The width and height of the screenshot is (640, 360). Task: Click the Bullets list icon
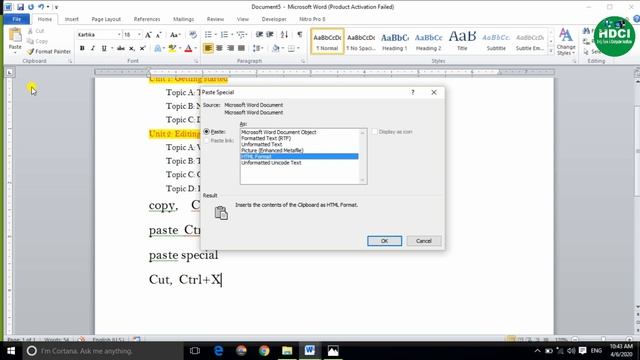[x=208, y=35]
